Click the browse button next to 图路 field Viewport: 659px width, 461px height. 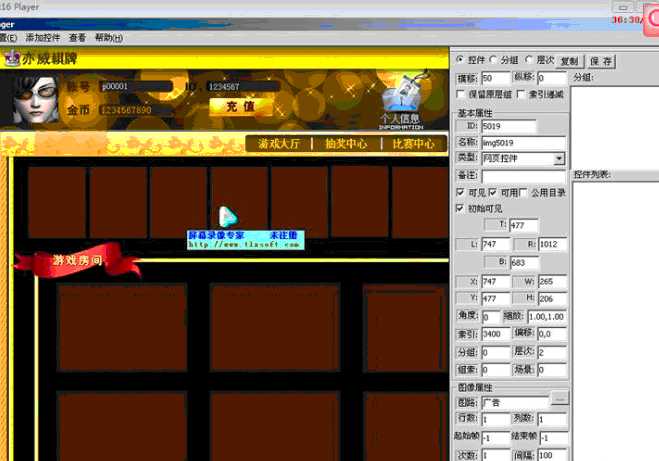[x=560, y=400]
